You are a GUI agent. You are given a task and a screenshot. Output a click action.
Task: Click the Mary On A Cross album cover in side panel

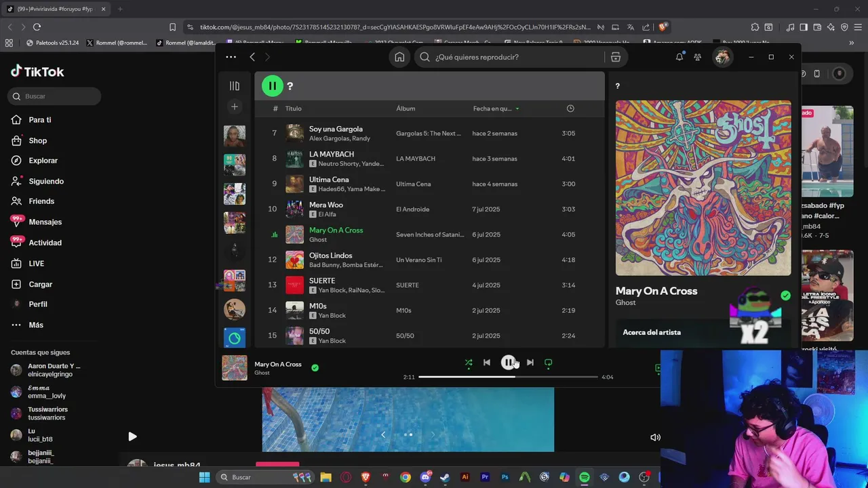[703, 188]
